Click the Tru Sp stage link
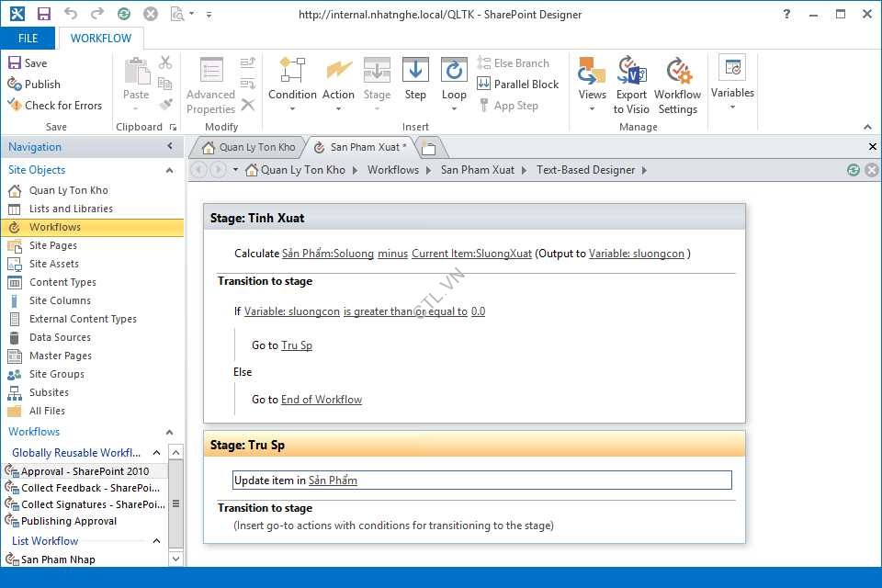Image resolution: width=882 pixels, height=588 pixels. [296, 345]
